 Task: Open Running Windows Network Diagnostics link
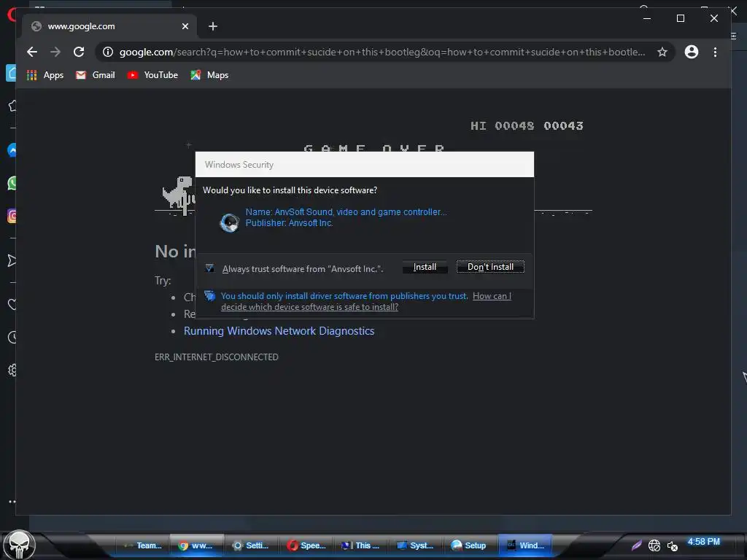[279, 331]
